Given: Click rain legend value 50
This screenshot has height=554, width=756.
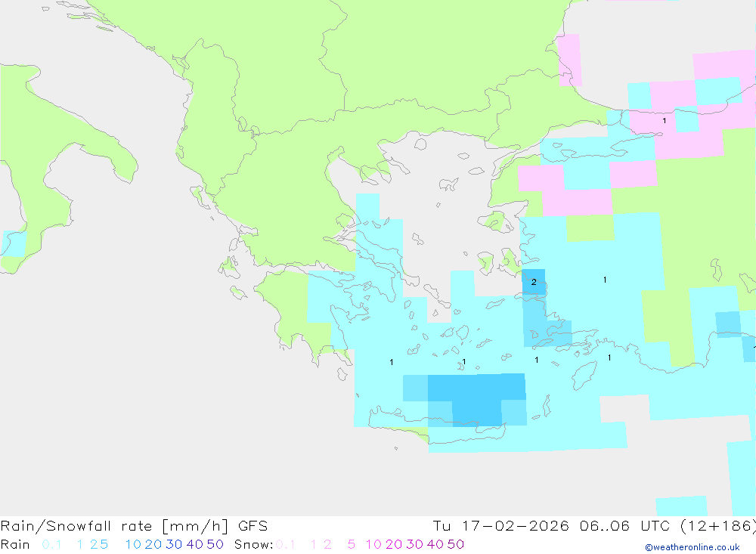Looking at the screenshot, I should coord(215,544).
